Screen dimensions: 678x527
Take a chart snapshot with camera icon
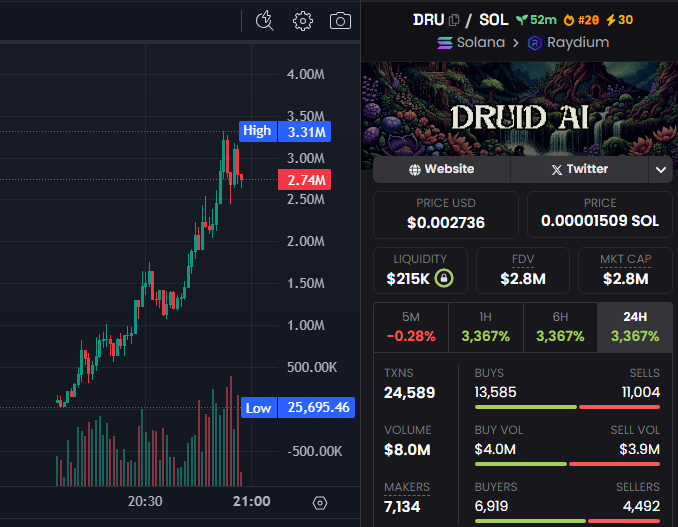(x=340, y=21)
